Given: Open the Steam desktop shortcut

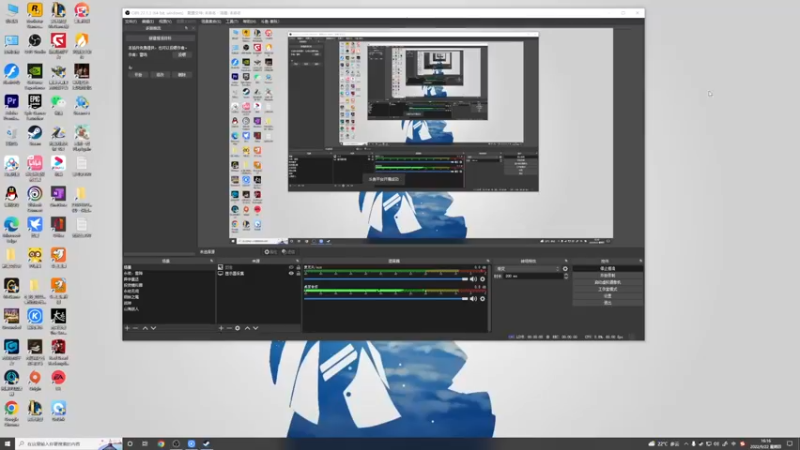Looking at the screenshot, I should coord(35,136).
